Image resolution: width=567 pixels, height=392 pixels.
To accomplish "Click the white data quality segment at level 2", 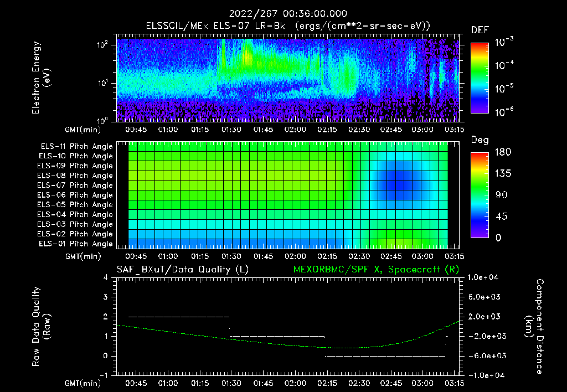I will pos(179,317).
